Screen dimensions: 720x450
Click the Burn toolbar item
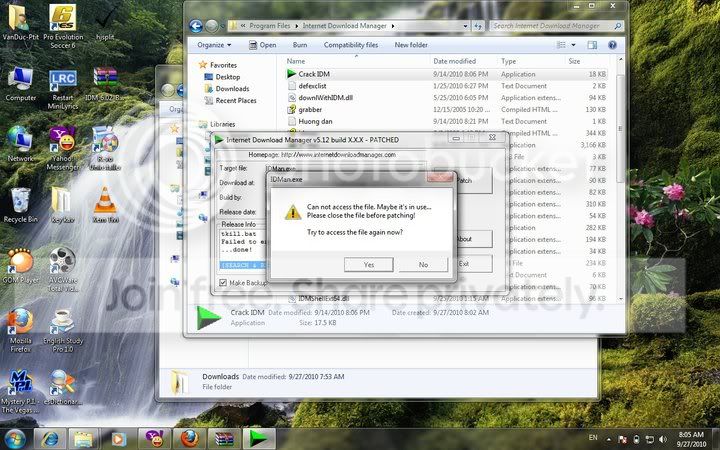[x=299, y=45]
